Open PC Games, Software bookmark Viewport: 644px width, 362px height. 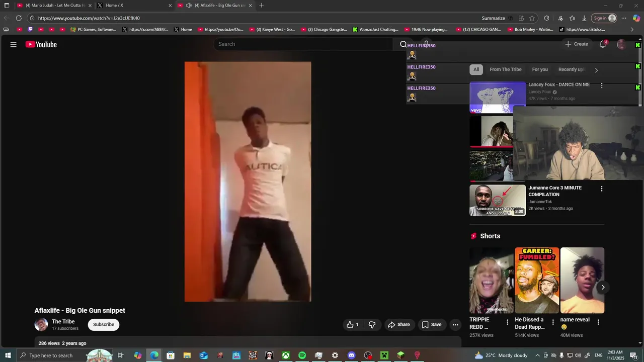click(94, 30)
